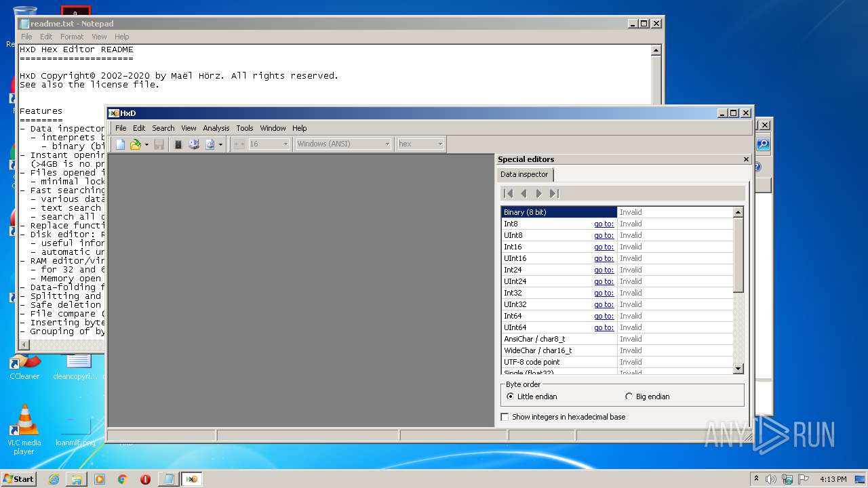Click the UInt24 go to link
The width and height of the screenshot is (868, 488).
604,281
